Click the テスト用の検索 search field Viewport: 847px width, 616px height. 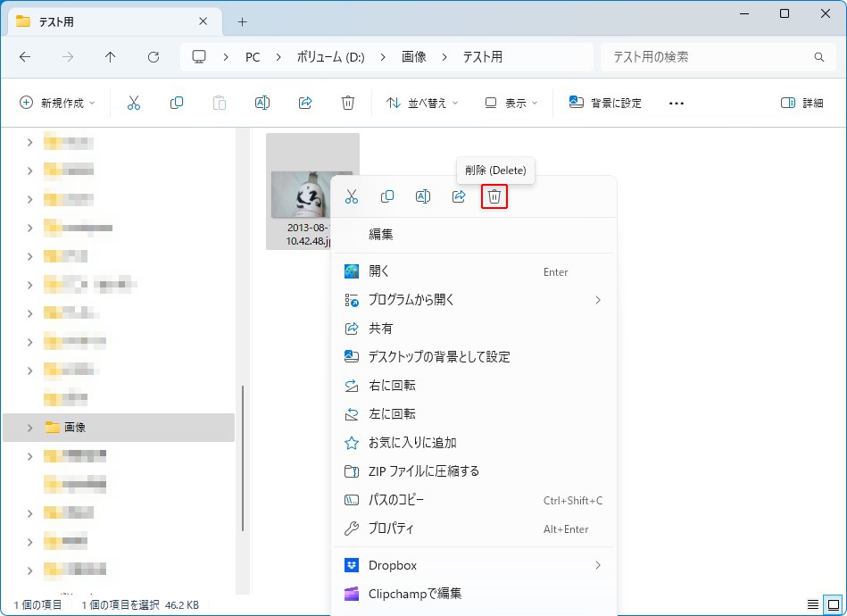tap(710, 57)
